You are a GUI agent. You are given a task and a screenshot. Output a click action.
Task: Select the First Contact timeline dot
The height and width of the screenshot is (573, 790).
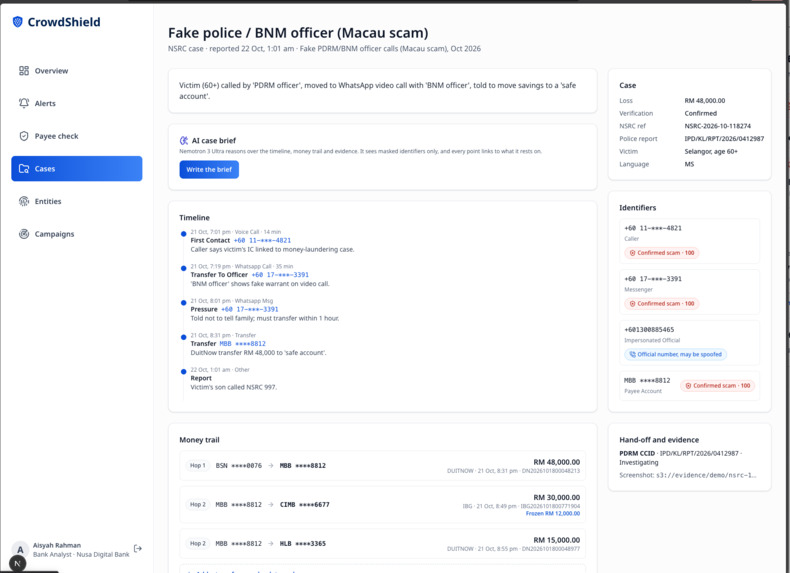tap(183, 234)
